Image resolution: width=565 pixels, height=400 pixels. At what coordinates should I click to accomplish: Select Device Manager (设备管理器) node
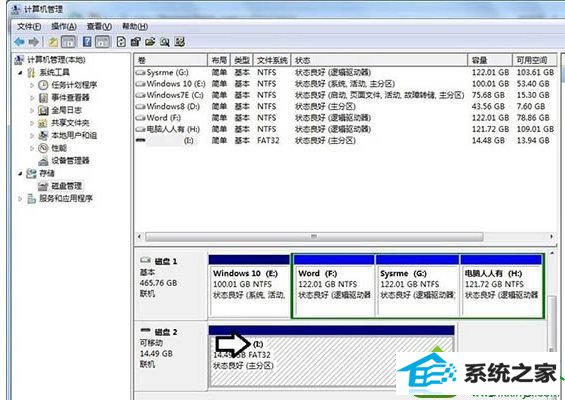[70, 160]
